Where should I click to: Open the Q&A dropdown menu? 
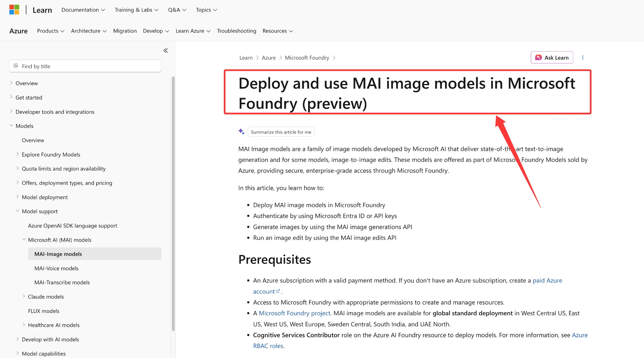pos(177,10)
